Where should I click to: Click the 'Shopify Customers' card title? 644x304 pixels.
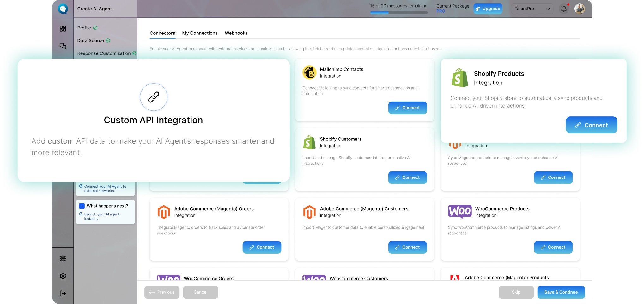pos(341,139)
